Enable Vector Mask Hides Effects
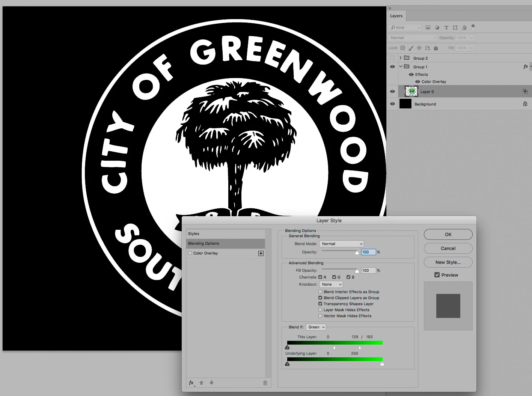The image size is (532, 396). tap(320, 316)
